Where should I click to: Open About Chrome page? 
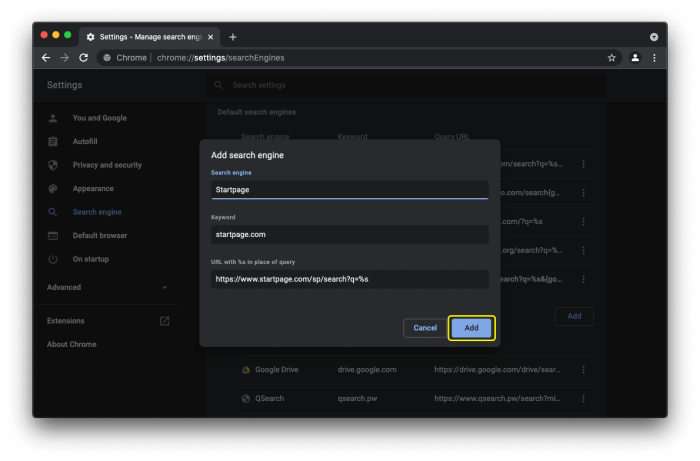tap(71, 345)
